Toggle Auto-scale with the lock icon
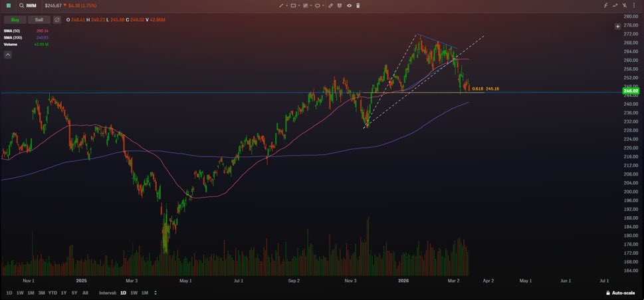The width and height of the screenshot is (644, 300). (608, 293)
